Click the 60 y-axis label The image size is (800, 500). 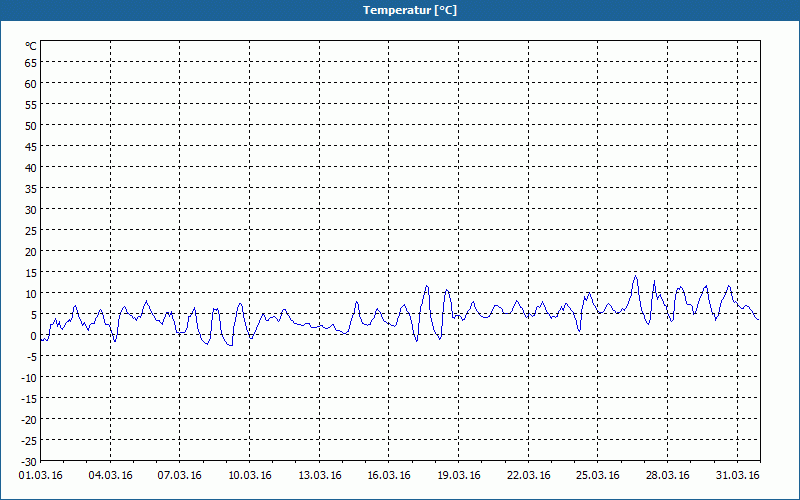coord(31,84)
